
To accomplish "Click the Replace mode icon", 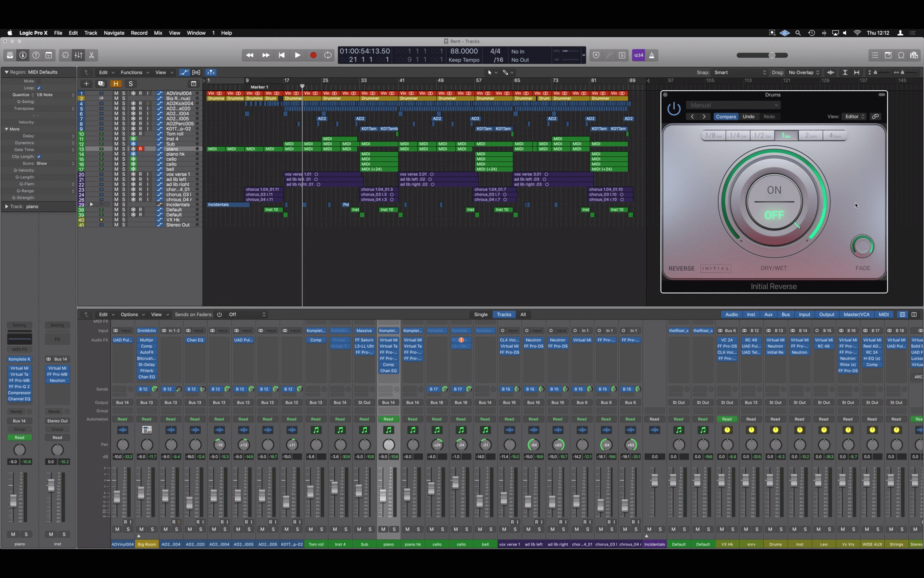I will pos(596,55).
